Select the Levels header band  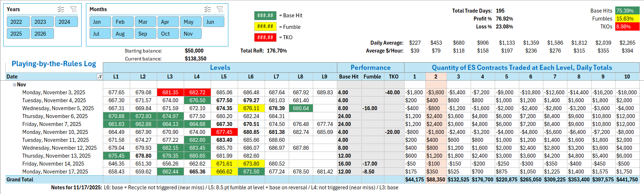tap(220, 67)
